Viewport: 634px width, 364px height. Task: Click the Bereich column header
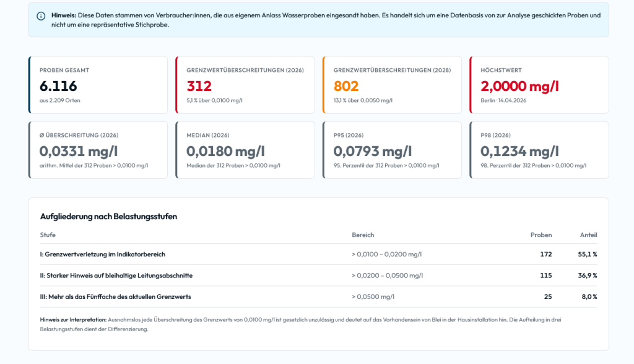coord(363,235)
